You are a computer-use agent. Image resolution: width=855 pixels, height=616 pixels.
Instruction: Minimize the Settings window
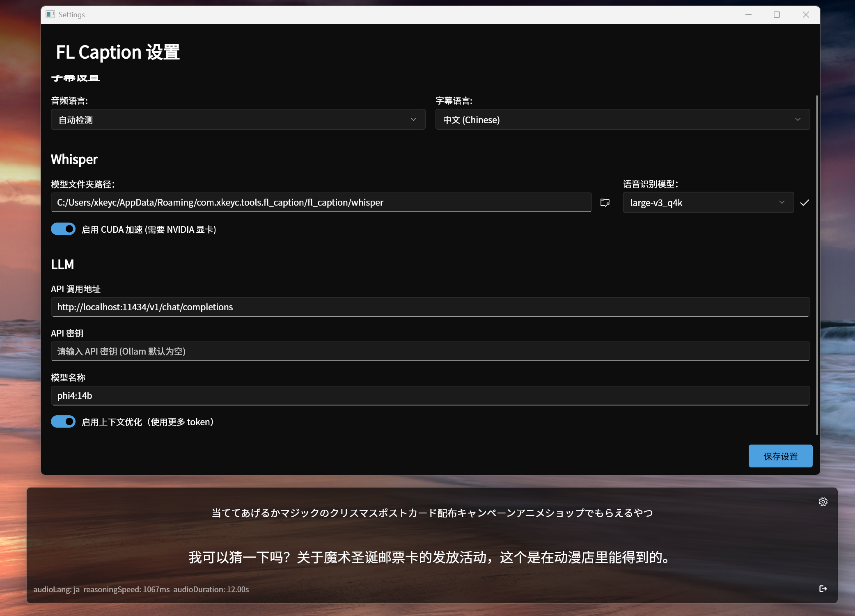pyautogui.click(x=748, y=15)
